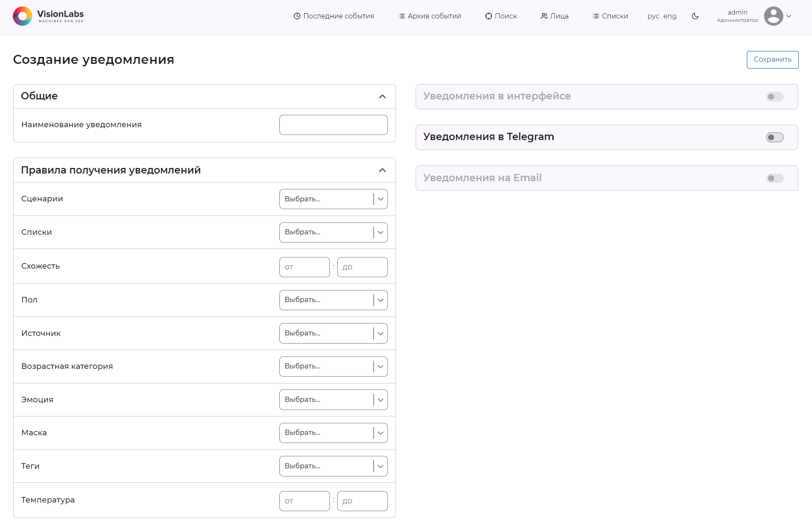Click the Создание уведомления heading

coord(93,60)
